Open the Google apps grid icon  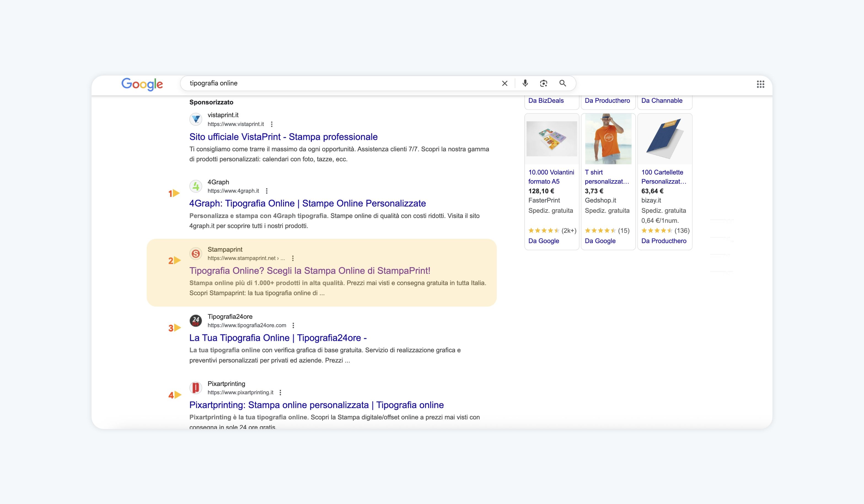pos(760,84)
